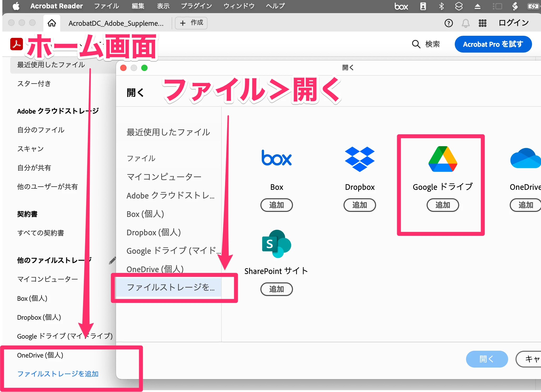Switch to the AcrobatDC_Adobe_Suppleme... tab
Viewport: 541px width, 392px height.
tap(116, 23)
